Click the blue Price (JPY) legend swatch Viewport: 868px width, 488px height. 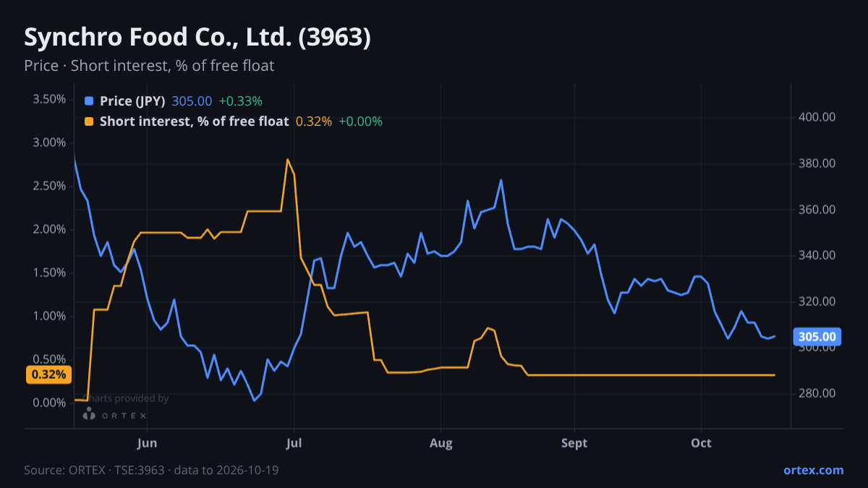89,101
